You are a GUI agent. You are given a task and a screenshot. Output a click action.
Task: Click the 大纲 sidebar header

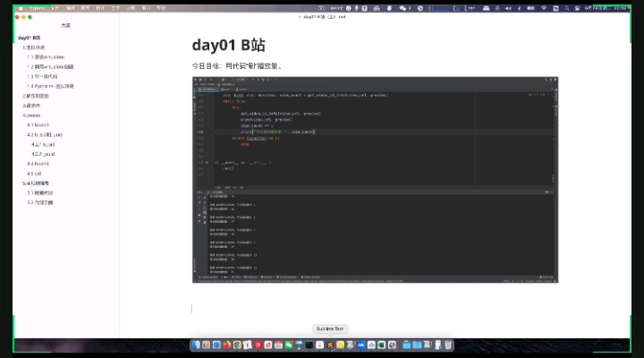click(x=65, y=25)
